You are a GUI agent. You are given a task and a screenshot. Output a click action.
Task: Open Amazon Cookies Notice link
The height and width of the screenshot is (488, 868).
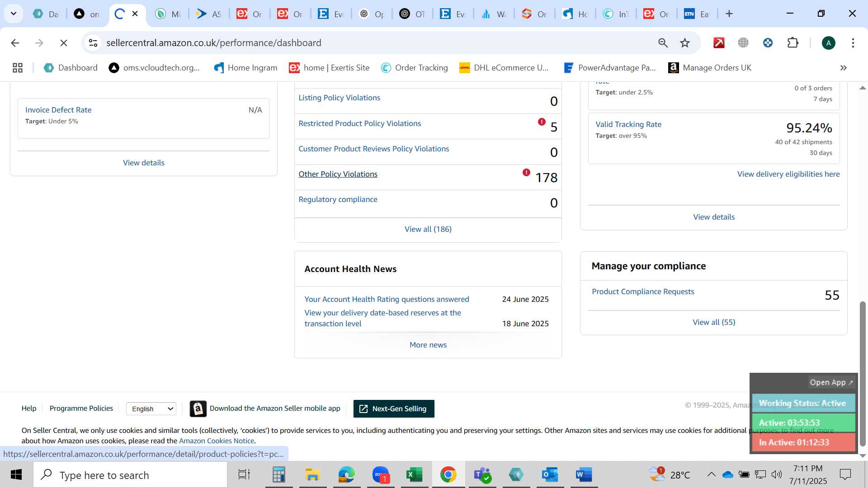[216, 441]
